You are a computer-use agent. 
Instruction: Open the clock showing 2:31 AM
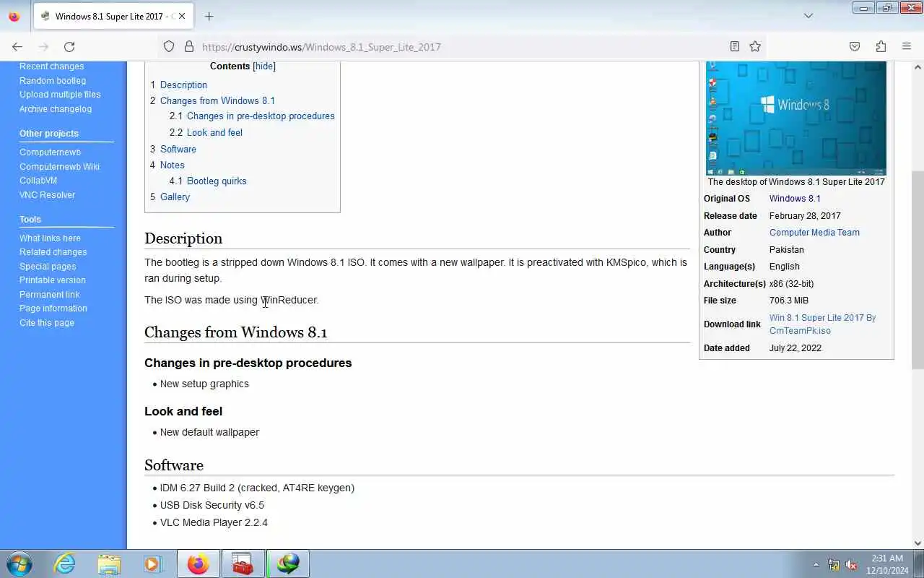tap(887, 564)
